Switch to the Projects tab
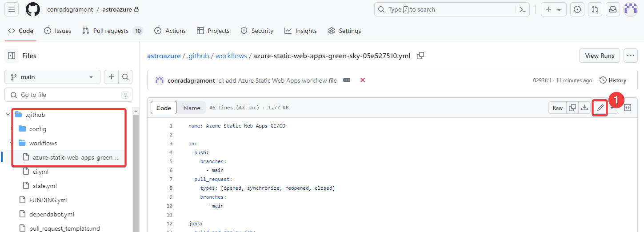Screen dimensions: 644x232 click(x=213, y=31)
